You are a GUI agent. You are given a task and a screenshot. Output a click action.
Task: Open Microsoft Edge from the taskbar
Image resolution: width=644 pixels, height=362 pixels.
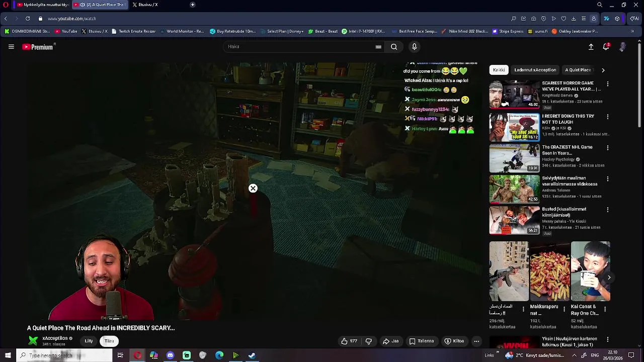219,355
